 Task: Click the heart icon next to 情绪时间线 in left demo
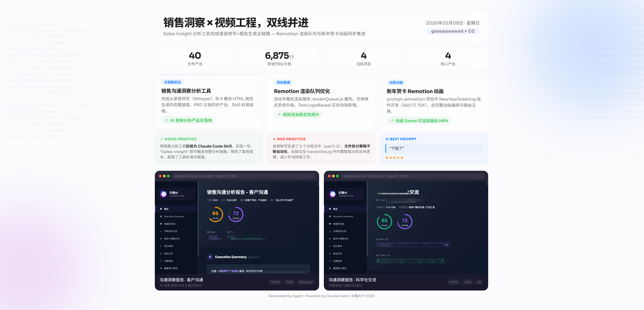click(161, 224)
